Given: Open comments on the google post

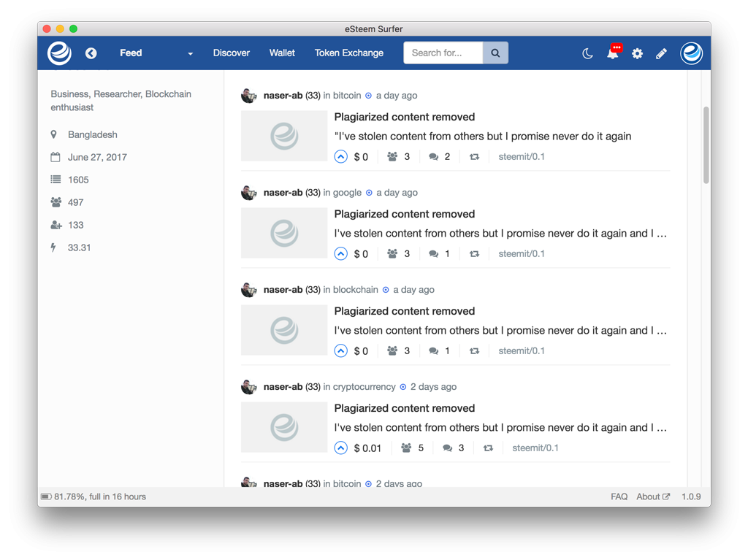Looking at the screenshot, I should coord(439,254).
